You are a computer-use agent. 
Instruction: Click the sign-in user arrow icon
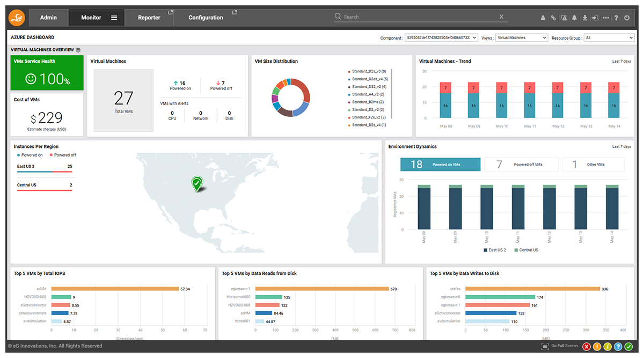(595, 18)
